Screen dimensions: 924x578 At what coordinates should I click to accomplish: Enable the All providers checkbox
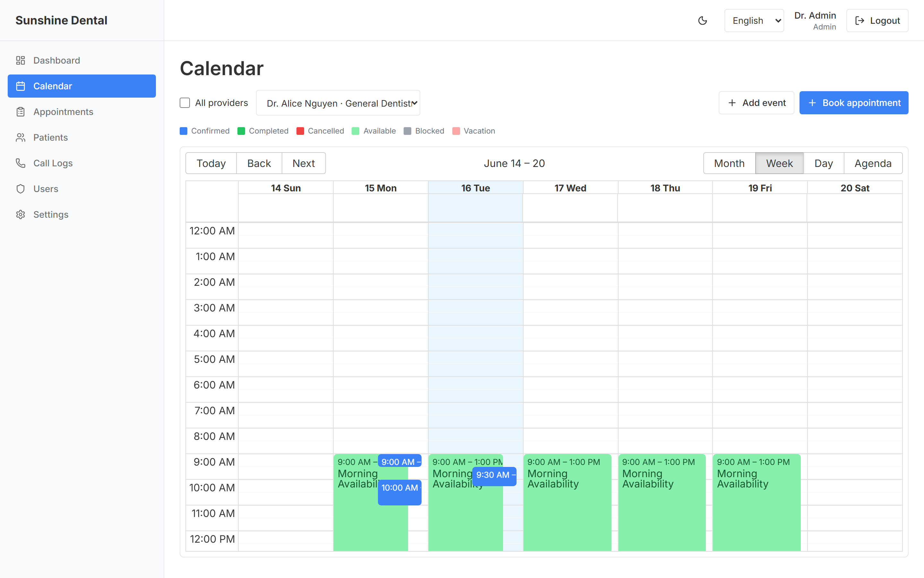point(185,103)
